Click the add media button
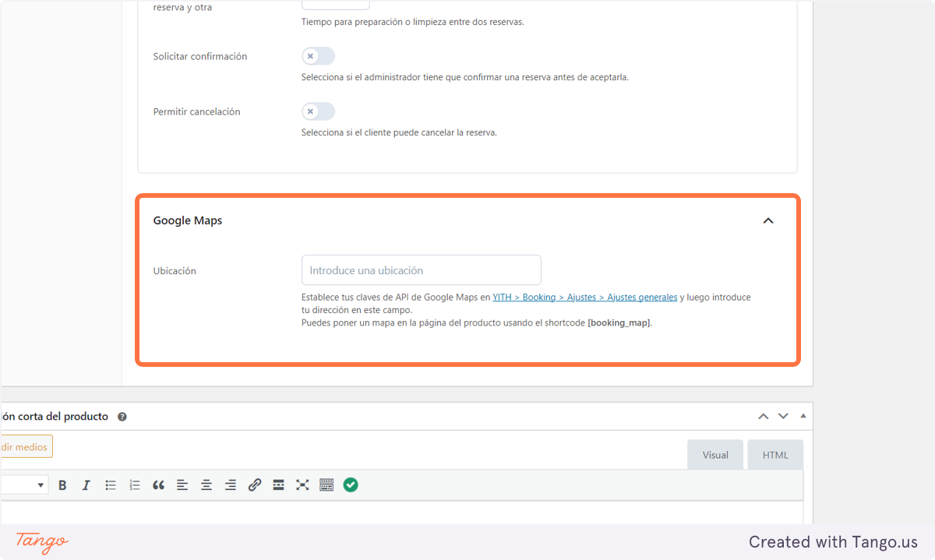 tap(26, 446)
